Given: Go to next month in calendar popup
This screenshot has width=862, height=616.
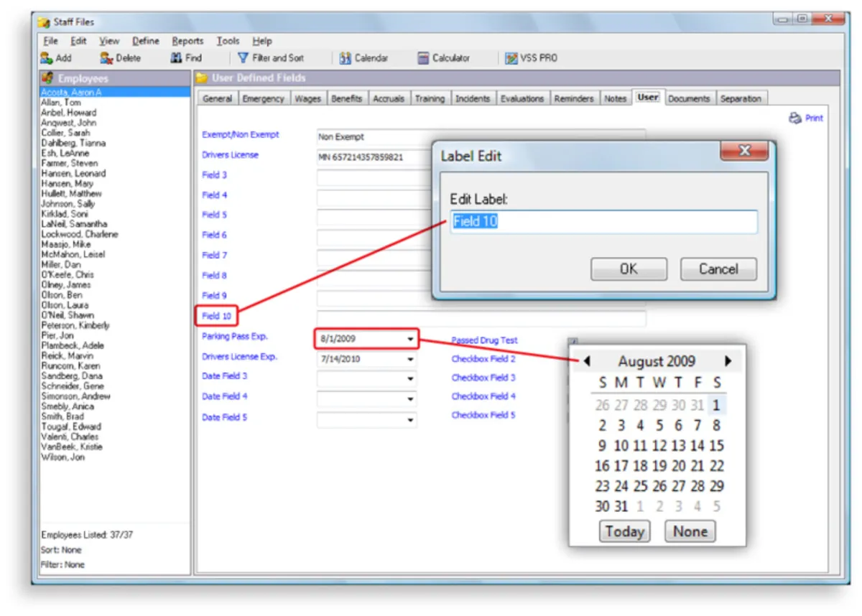Looking at the screenshot, I should [728, 361].
